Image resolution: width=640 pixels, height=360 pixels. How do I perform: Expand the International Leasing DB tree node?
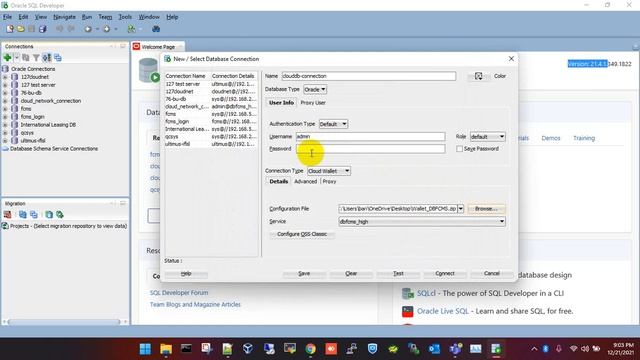pos(5,125)
